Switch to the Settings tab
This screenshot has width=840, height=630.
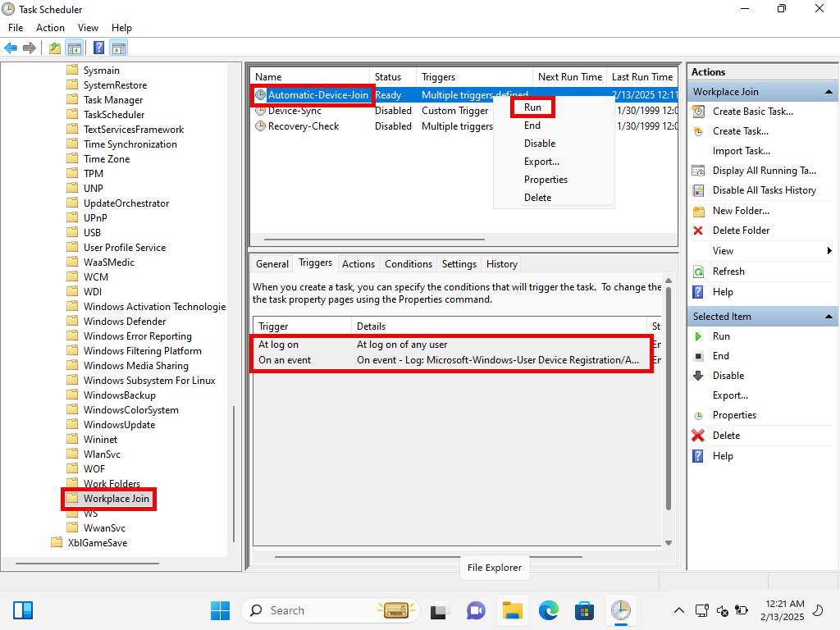tap(459, 264)
